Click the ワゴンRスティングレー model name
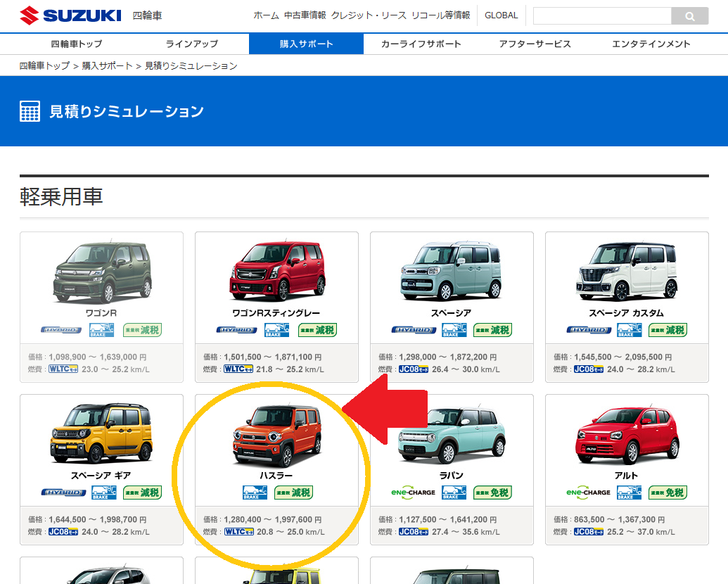The image size is (728, 584). click(276, 313)
